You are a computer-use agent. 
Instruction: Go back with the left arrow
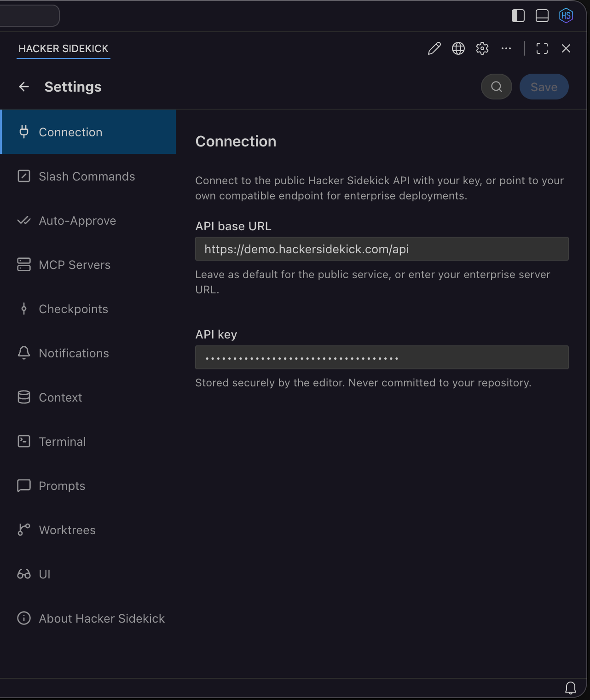coord(24,87)
